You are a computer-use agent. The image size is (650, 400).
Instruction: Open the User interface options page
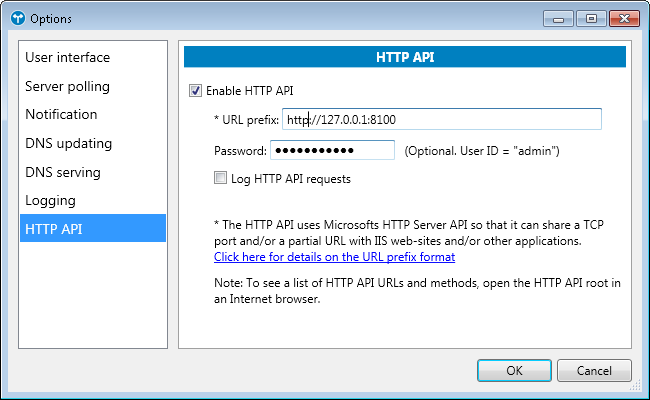(x=67, y=57)
